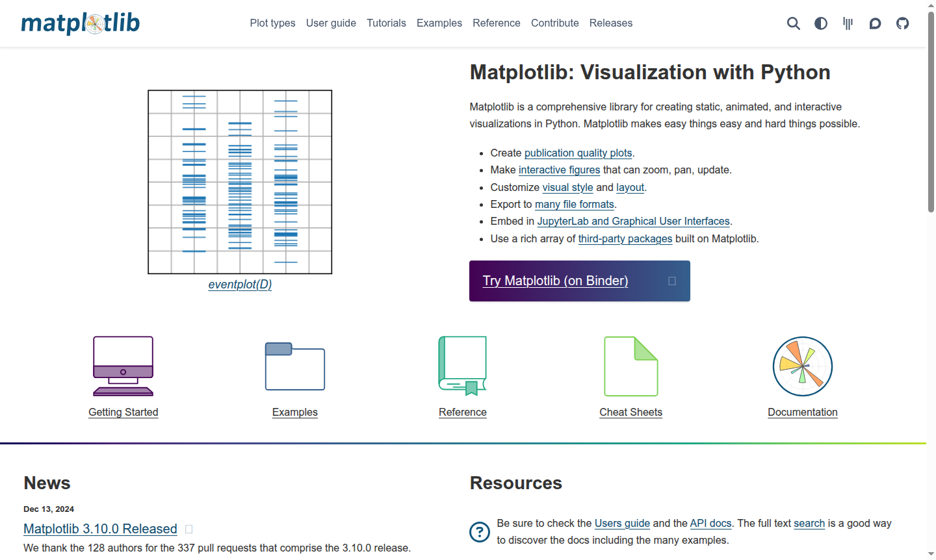Open the Gitter chat icon in the header
The width and height of the screenshot is (936, 560).
click(848, 23)
